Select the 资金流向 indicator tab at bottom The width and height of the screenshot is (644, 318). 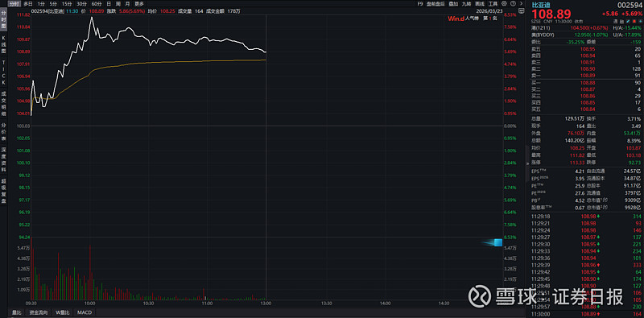39,312
